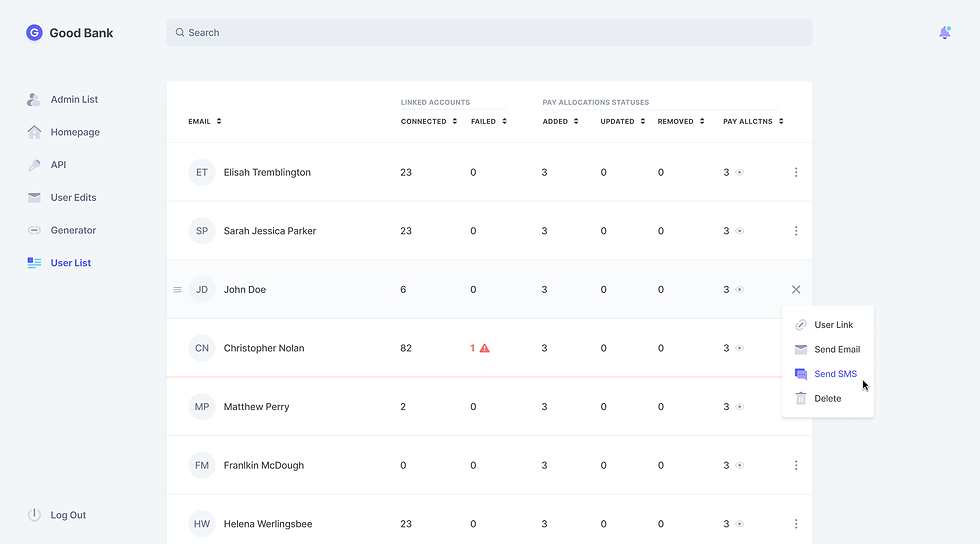Open the notifications bell
The width and height of the screenshot is (980, 544).
tap(944, 33)
